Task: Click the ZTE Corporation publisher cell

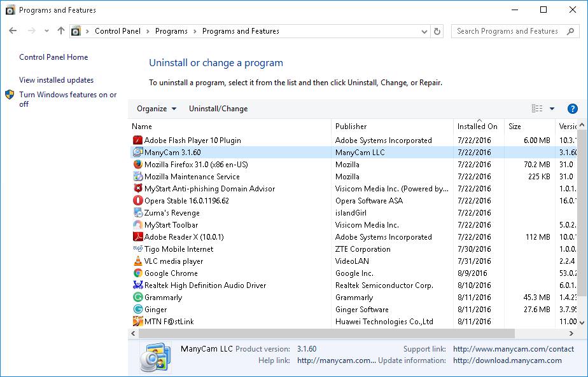Action: (363, 249)
